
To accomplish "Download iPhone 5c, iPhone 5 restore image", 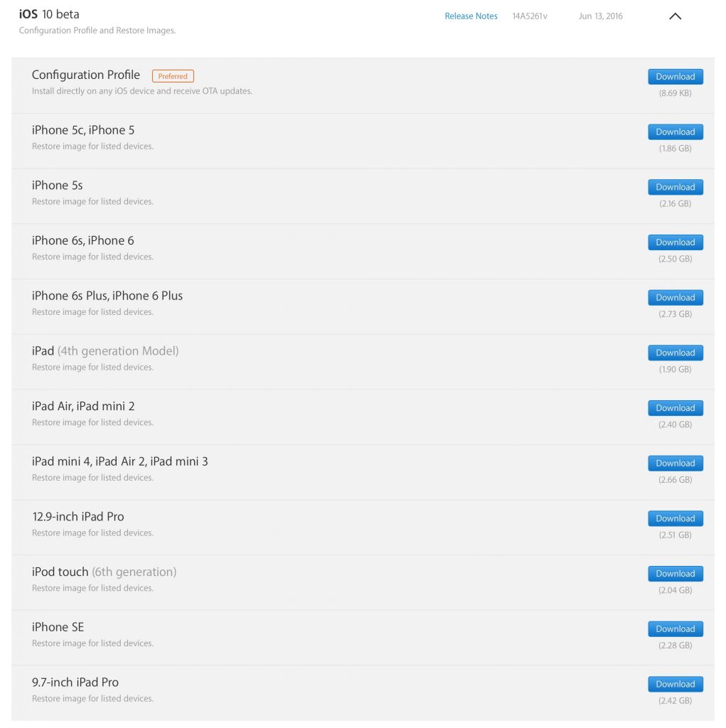I will (675, 132).
